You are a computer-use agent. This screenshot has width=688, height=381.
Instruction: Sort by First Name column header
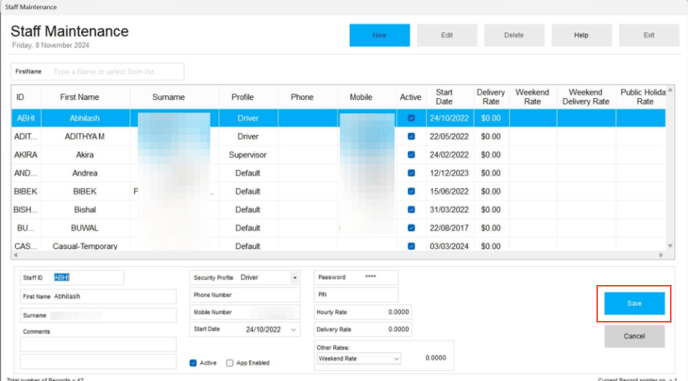[79, 97]
